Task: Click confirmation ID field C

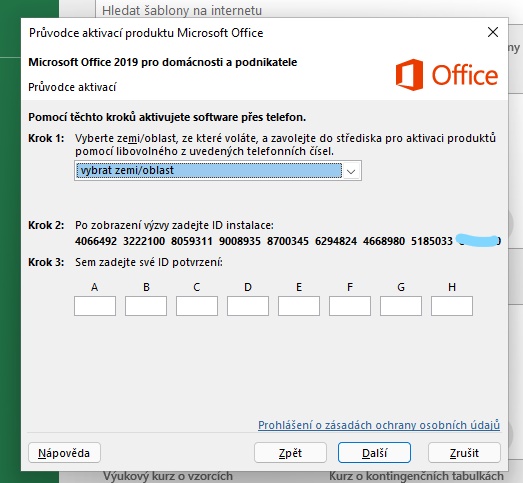Action: [x=197, y=306]
